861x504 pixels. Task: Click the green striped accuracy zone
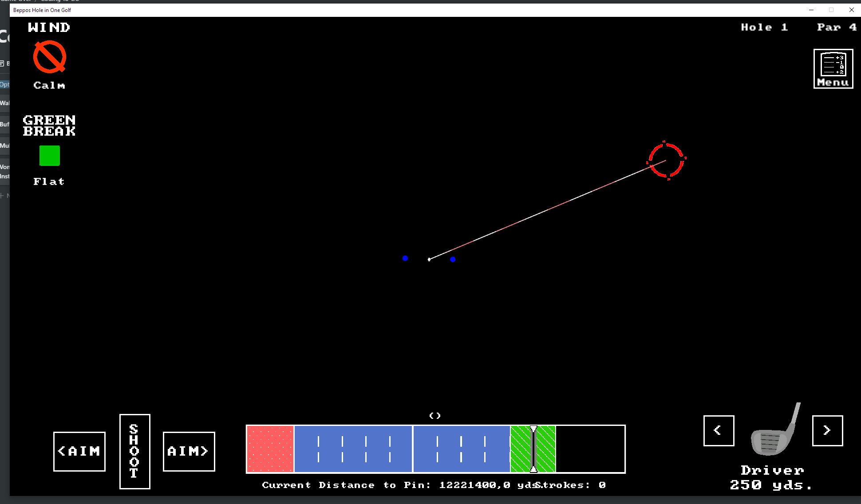pos(520,449)
